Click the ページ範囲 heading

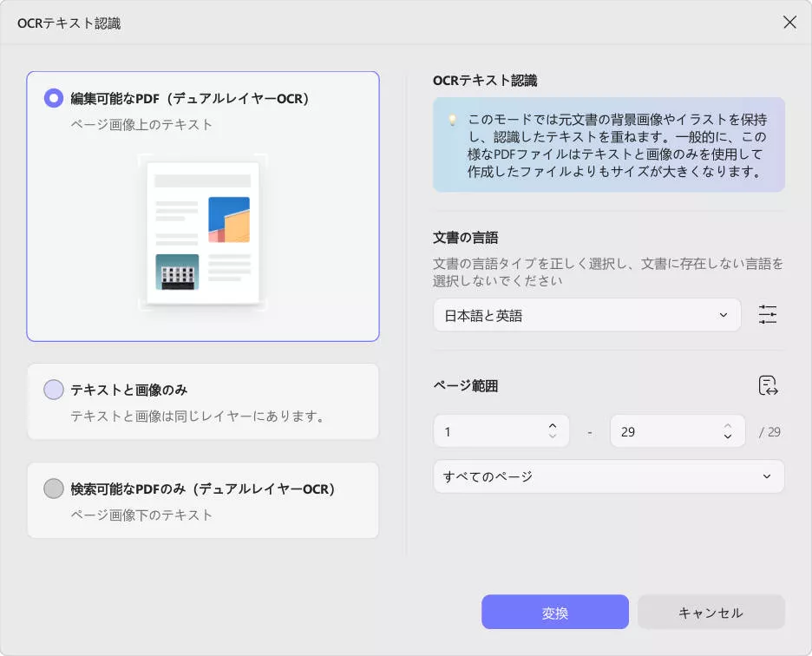(466, 386)
